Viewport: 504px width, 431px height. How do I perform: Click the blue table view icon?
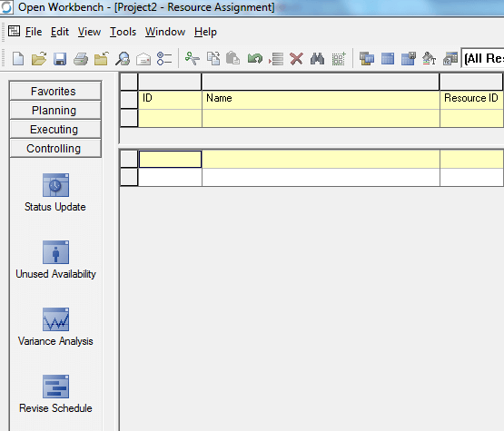click(388, 59)
